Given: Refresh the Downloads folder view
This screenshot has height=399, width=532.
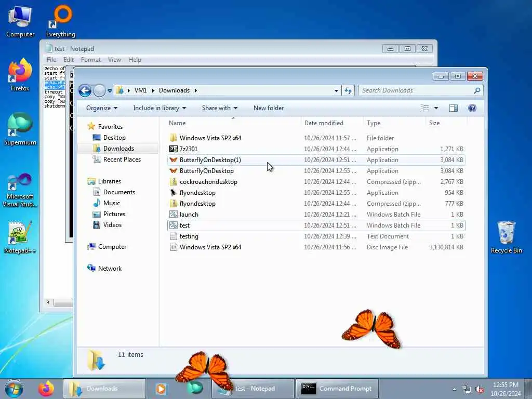Looking at the screenshot, I should [348, 90].
